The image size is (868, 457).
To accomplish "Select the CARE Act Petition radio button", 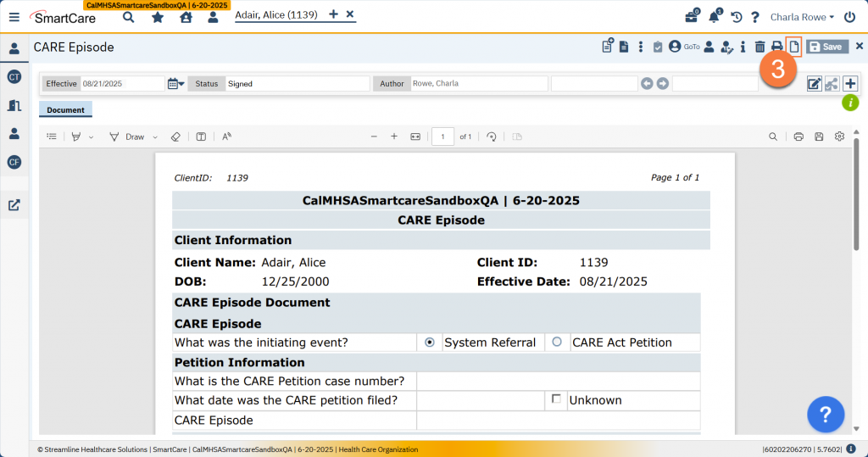I will point(557,342).
